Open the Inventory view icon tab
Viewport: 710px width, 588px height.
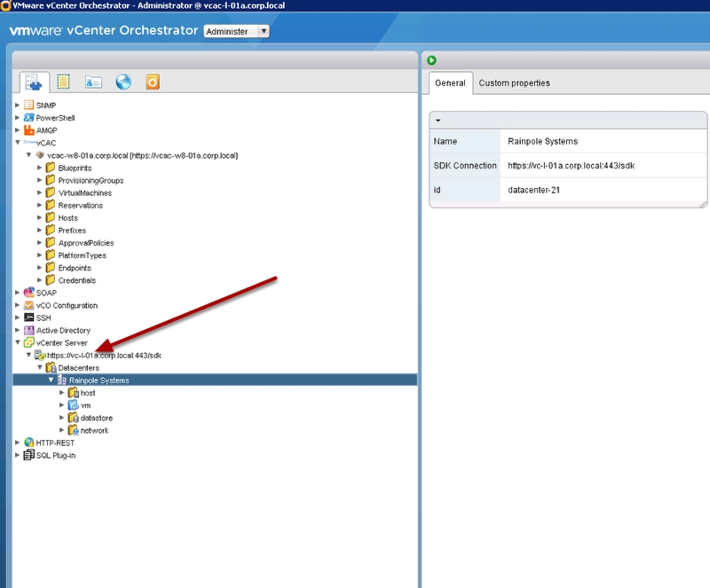(x=34, y=82)
